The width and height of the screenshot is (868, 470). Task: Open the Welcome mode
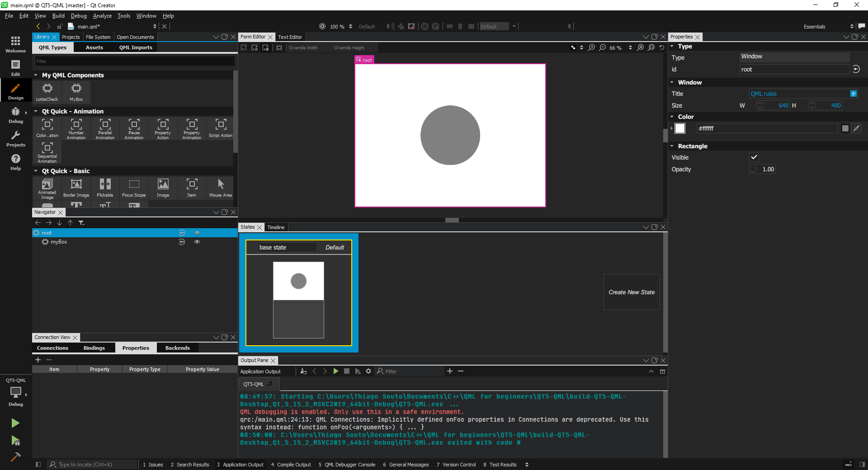[15, 44]
